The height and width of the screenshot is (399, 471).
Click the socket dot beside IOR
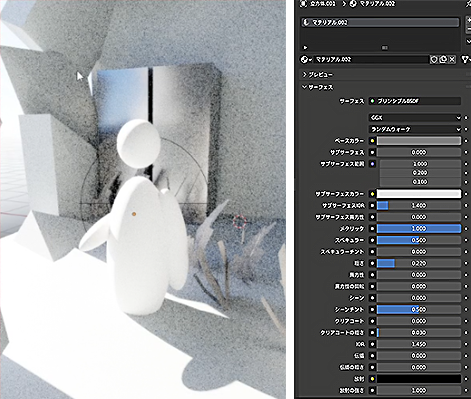373,344
